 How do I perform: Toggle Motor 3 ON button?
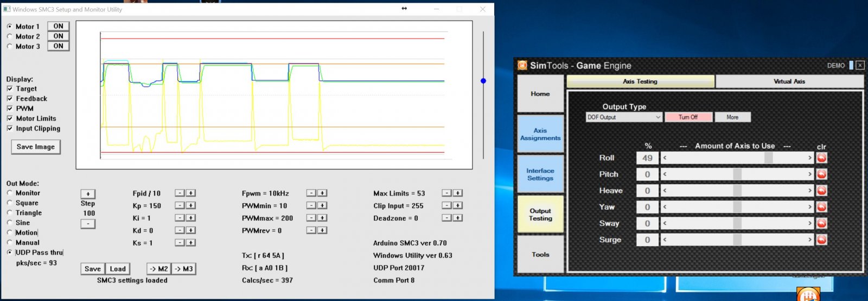coord(58,46)
